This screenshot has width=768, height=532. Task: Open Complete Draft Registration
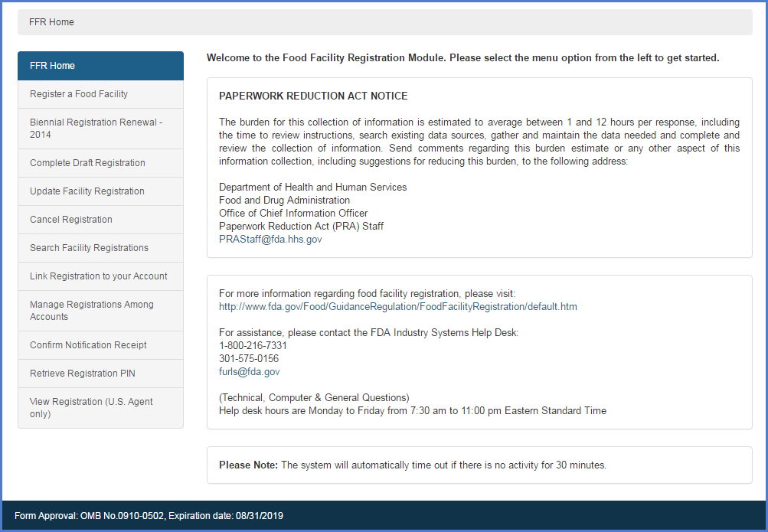[87, 163]
